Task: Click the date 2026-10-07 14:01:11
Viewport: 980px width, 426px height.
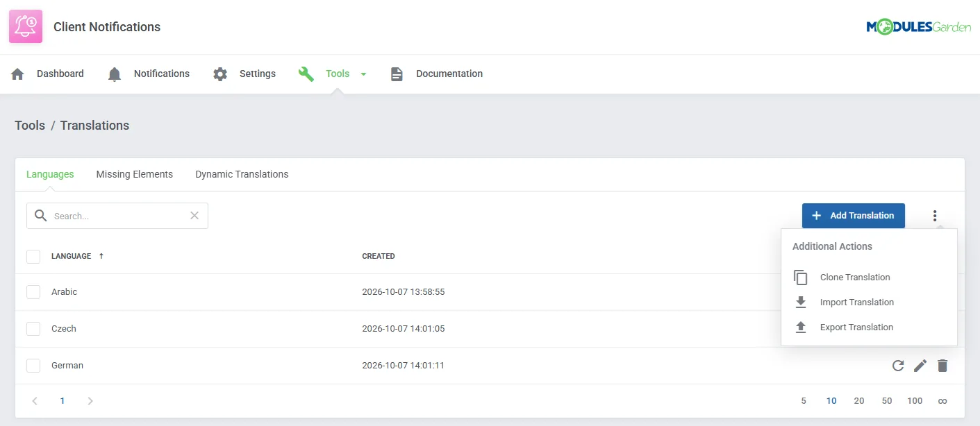Action: pyautogui.click(x=404, y=366)
